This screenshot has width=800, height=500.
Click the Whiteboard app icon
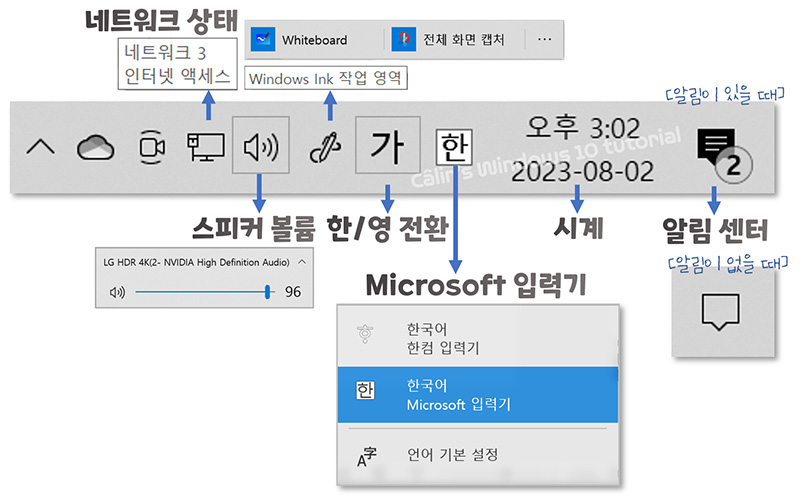(263, 39)
